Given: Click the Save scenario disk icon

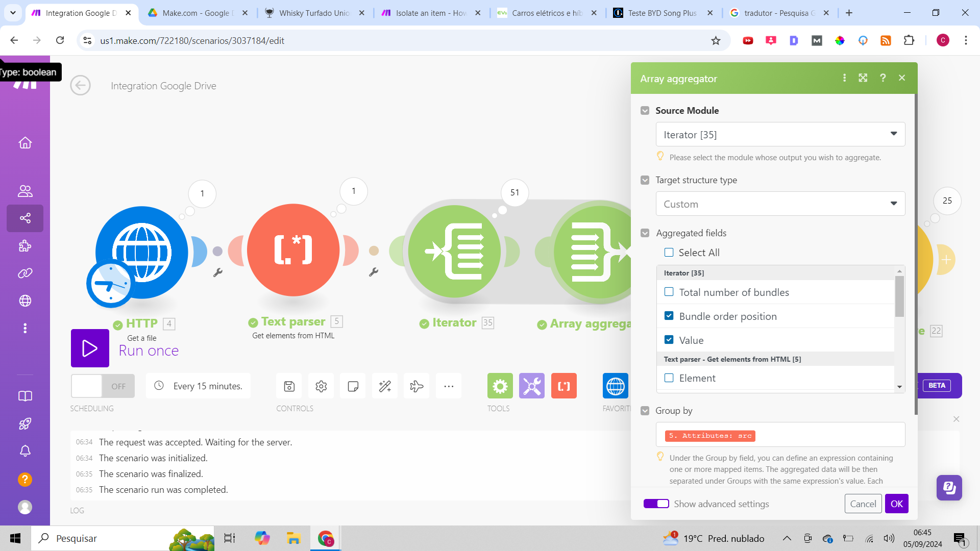Looking at the screenshot, I should pos(289,386).
